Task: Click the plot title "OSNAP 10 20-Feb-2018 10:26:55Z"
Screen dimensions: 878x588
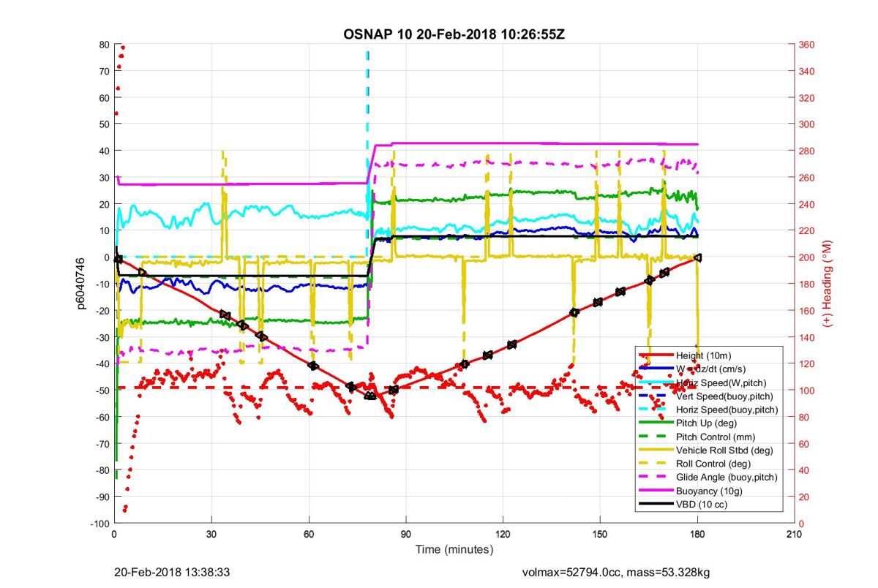Action: pyautogui.click(x=454, y=34)
